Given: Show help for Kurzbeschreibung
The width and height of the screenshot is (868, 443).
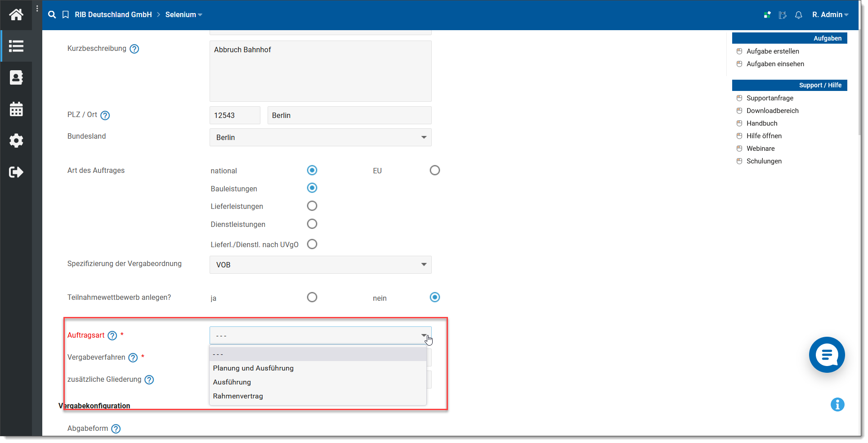Looking at the screenshot, I should click(x=134, y=49).
